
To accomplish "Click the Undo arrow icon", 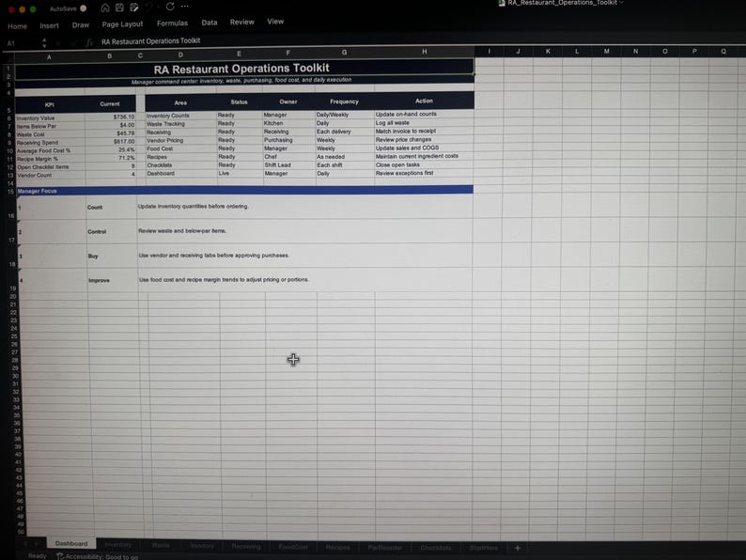I will (x=150, y=7).
